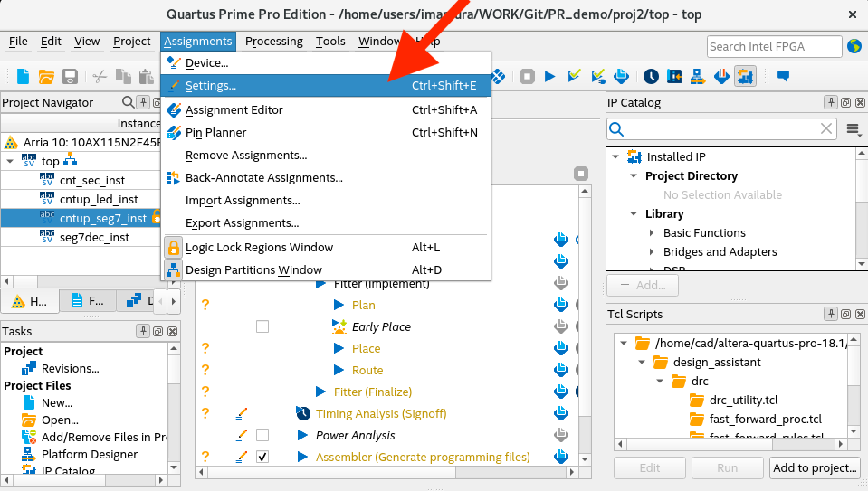Uncheck the Assembler checkbox
Image resolution: width=868 pixels, height=491 pixels.
(x=262, y=457)
